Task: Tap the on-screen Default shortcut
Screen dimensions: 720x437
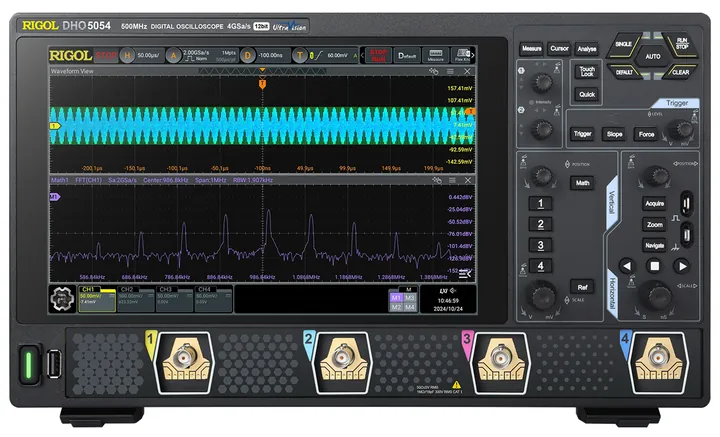Action: [407, 56]
